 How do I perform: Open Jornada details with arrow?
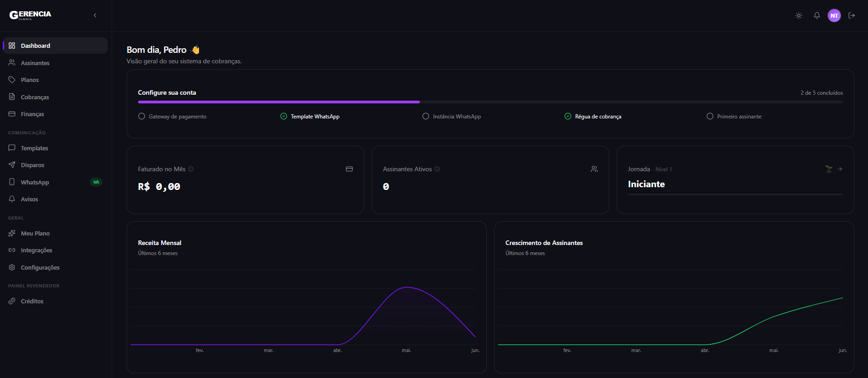840,169
